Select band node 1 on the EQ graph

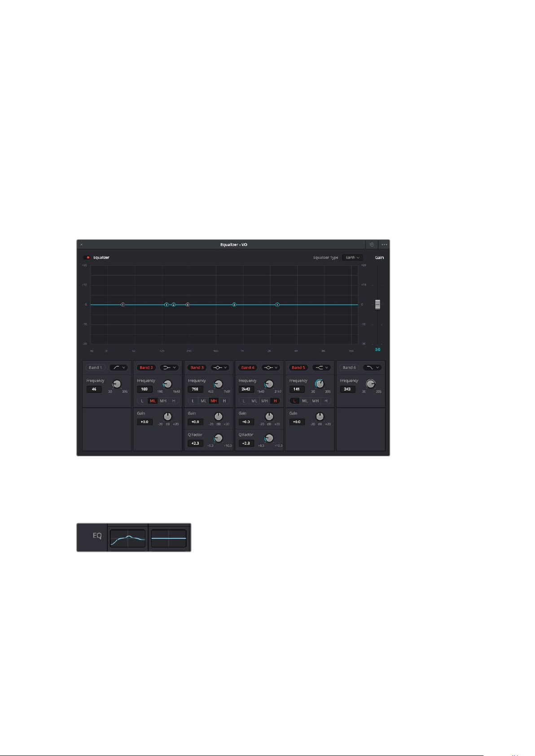point(123,305)
